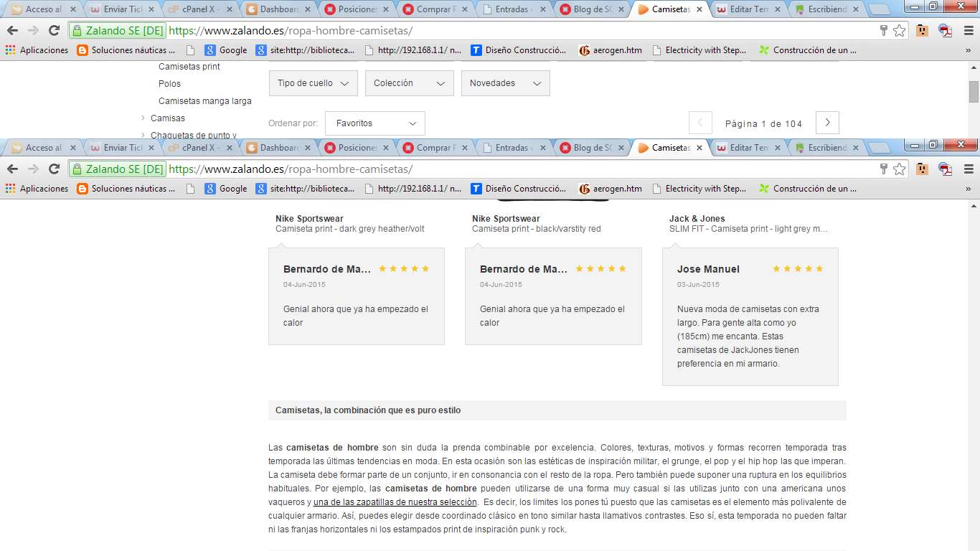Open the face extension icon in upper window
The height and width of the screenshot is (551, 980).
pos(923,31)
